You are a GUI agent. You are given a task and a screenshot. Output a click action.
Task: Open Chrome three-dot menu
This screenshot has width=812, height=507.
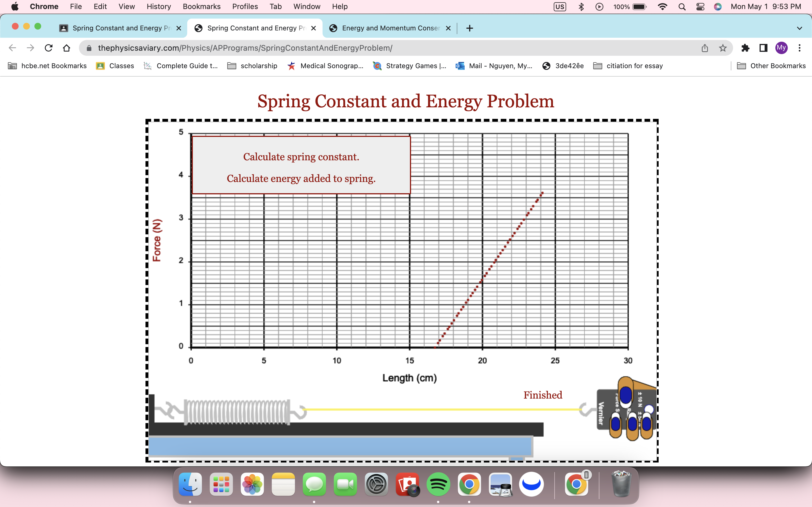pos(800,48)
